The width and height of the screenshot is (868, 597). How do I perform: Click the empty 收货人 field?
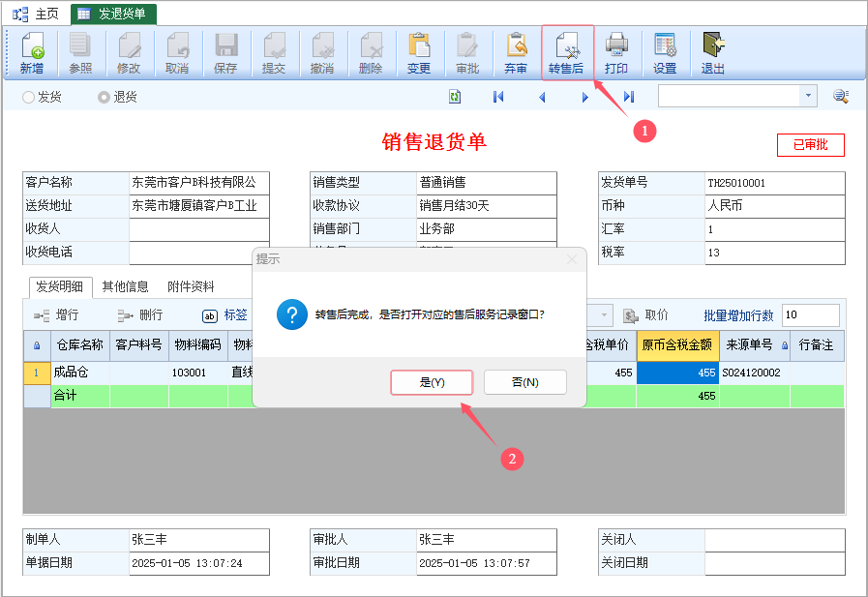[x=199, y=229]
